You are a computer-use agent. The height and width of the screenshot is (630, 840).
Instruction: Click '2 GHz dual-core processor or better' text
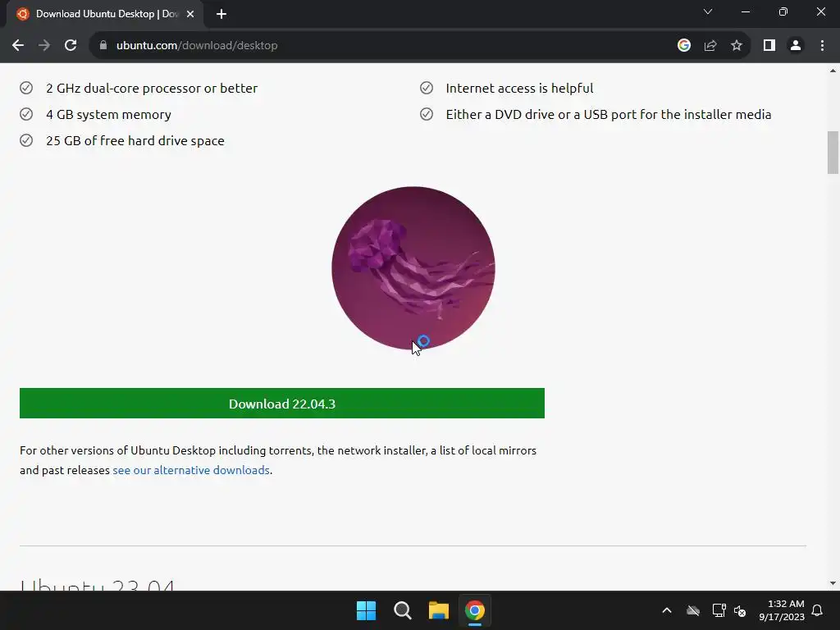(x=152, y=89)
